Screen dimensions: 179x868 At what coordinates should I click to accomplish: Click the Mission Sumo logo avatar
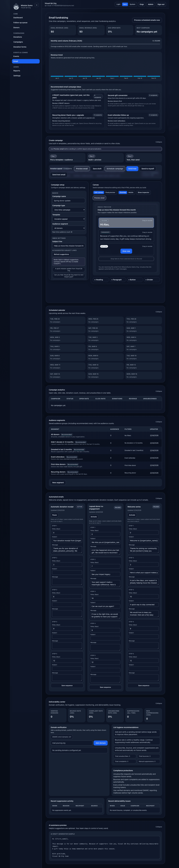coord(16,6)
